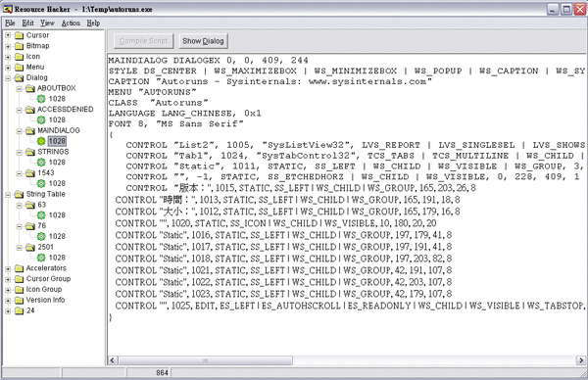588x380 pixels.
Task: Click the 1543 dialog folder icon
Action: click(30, 173)
